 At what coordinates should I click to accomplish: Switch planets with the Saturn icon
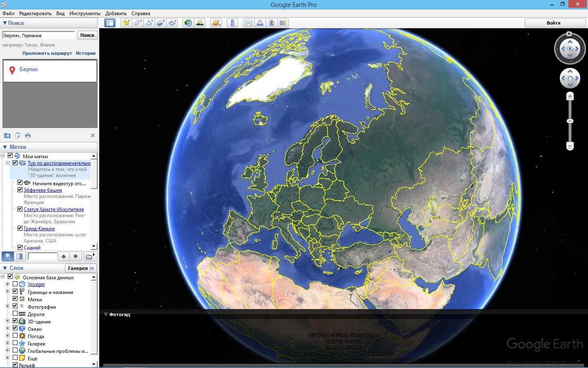[216, 23]
